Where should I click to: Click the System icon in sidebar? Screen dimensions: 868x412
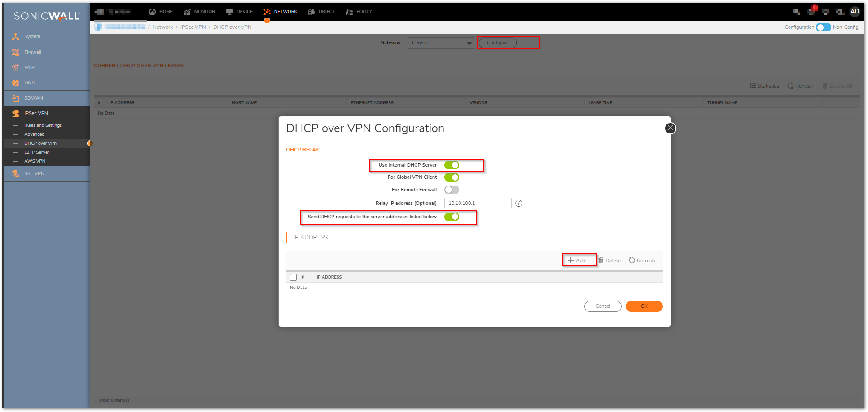pos(16,37)
